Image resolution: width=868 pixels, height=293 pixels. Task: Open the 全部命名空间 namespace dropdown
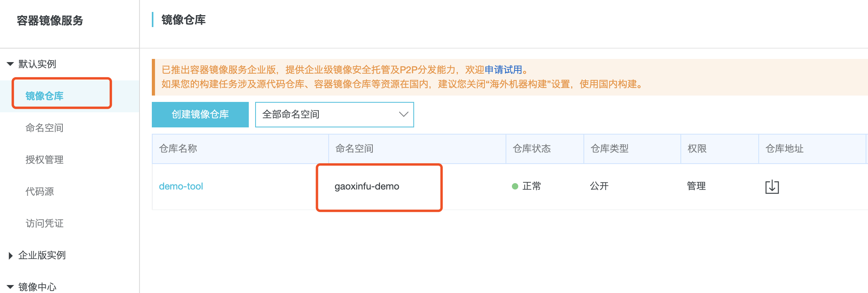click(x=334, y=115)
